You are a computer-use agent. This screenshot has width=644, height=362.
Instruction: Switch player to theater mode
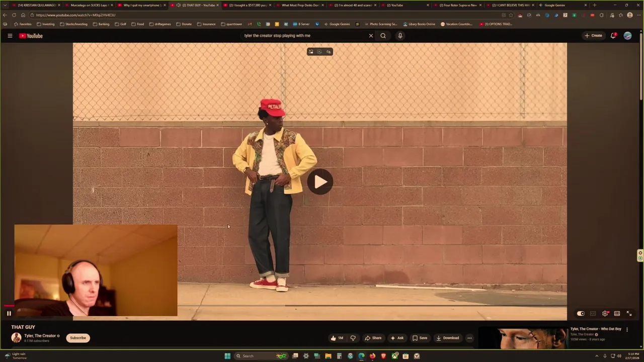click(617, 313)
